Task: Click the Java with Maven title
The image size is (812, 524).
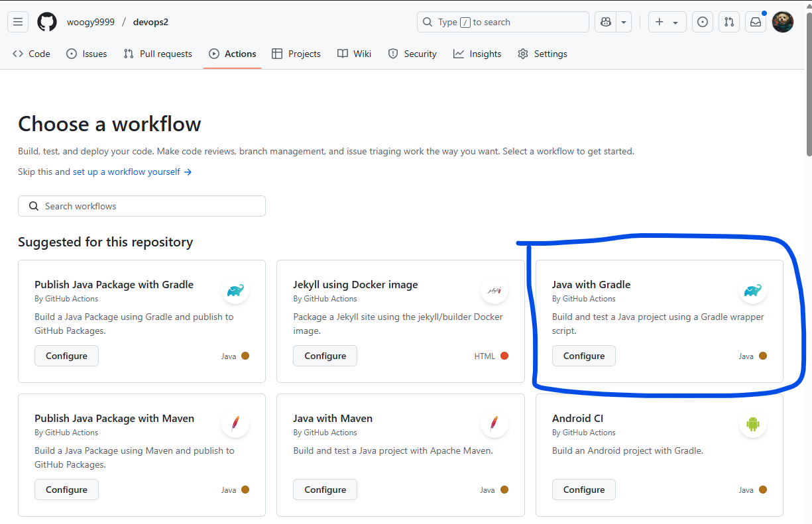Action: [x=333, y=418]
